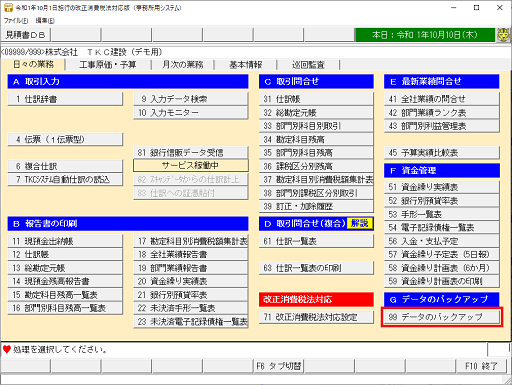The height and width of the screenshot is (385, 512).
Task: Open the 編集(E) menu
Action: pos(45,21)
